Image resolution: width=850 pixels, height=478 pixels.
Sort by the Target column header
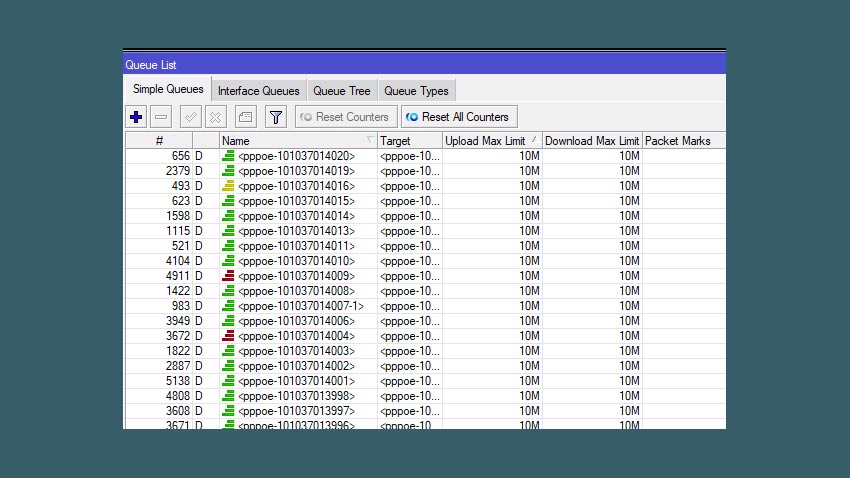point(410,141)
